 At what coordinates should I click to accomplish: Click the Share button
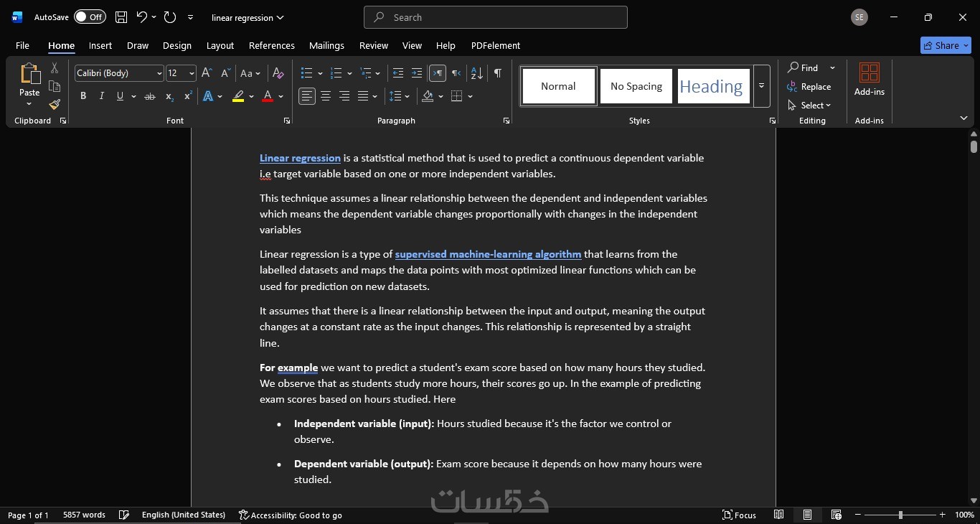point(946,45)
